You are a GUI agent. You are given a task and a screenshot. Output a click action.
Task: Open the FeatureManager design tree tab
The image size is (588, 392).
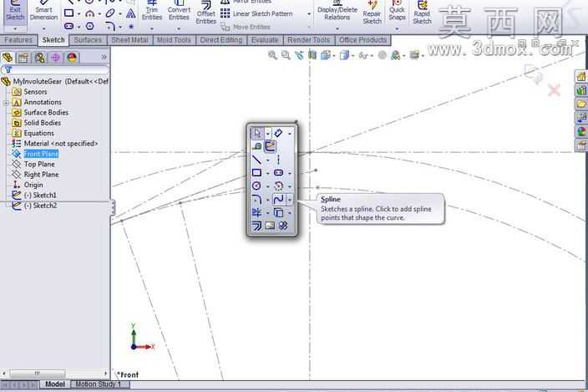coord(8,58)
